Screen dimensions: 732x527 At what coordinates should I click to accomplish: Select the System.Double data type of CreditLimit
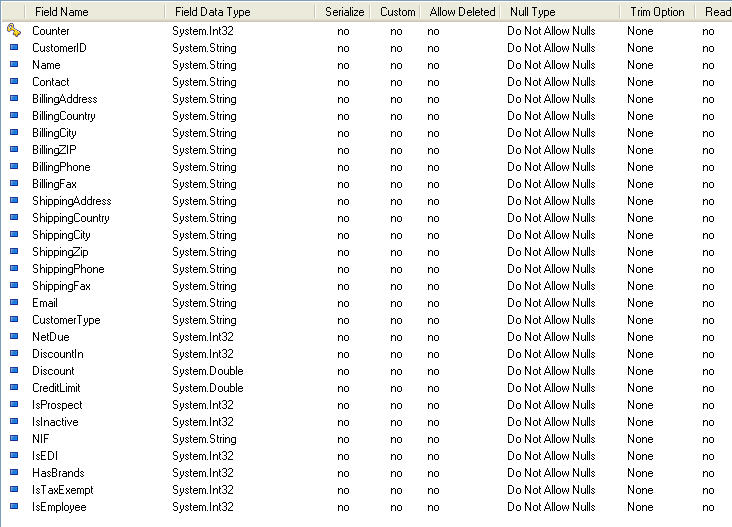pos(208,388)
